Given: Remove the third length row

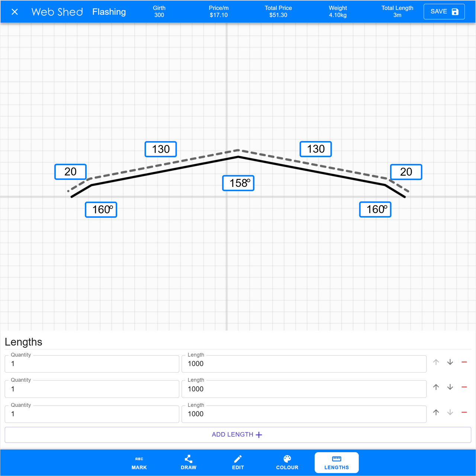Looking at the screenshot, I should tap(464, 412).
